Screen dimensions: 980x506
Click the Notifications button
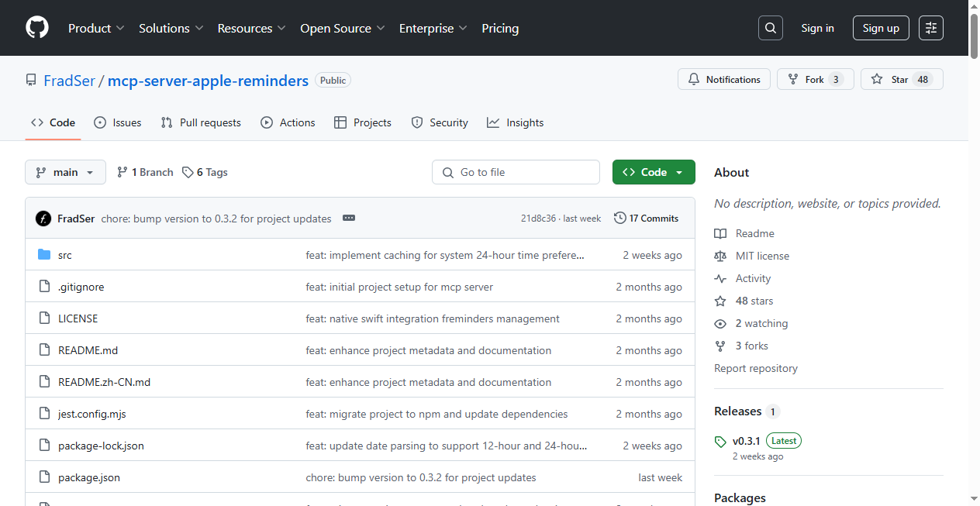click(724, 79)
